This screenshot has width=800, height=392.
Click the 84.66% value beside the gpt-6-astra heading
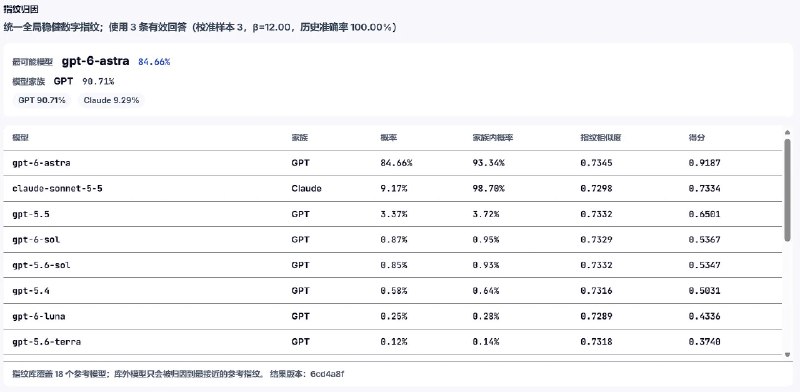[x=154, y=62]
